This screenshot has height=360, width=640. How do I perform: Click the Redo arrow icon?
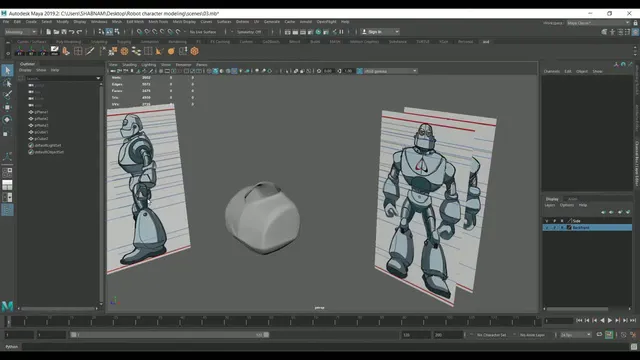pos(80,32)
